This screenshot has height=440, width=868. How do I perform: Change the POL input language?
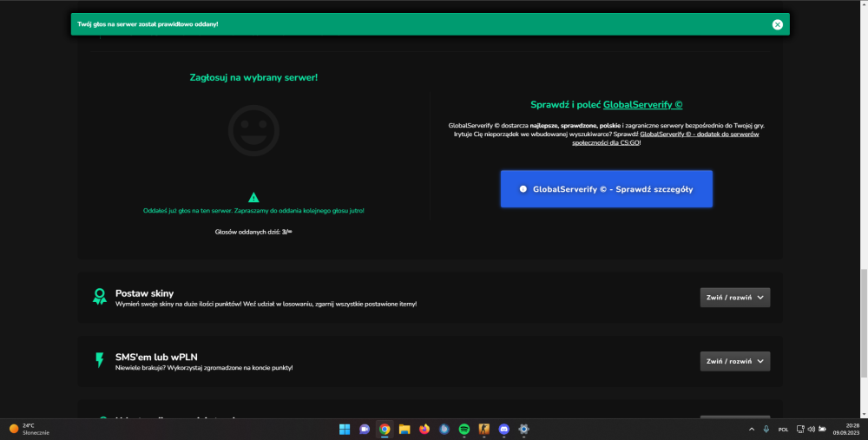tap(783, 430)
